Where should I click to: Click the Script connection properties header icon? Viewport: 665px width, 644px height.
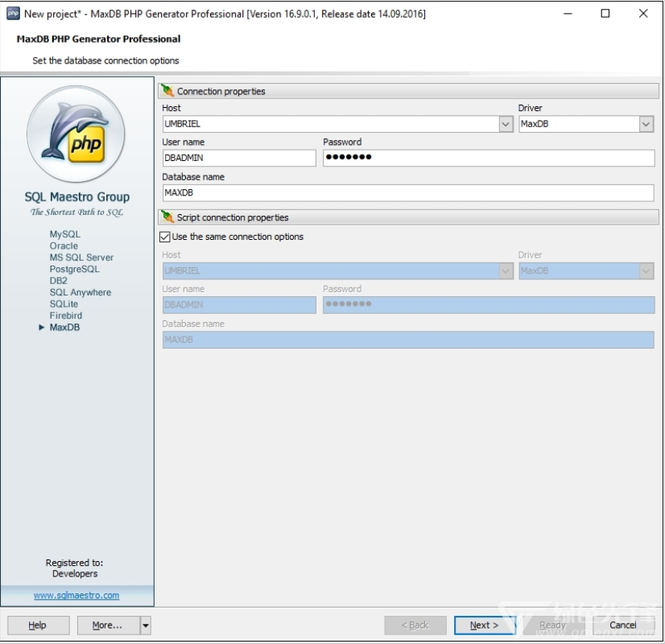pyautogui.click(x=167, y=217)
